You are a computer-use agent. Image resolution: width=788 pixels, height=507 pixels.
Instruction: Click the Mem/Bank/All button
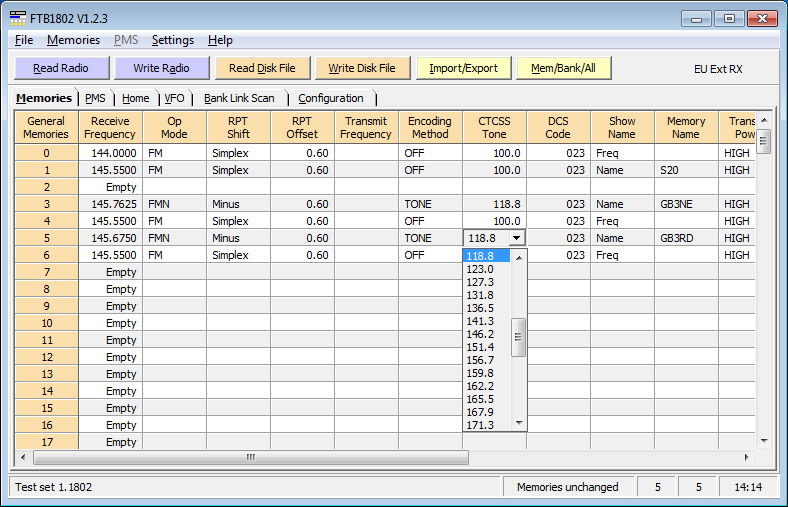pyautogui.click(x=564, y=68)
